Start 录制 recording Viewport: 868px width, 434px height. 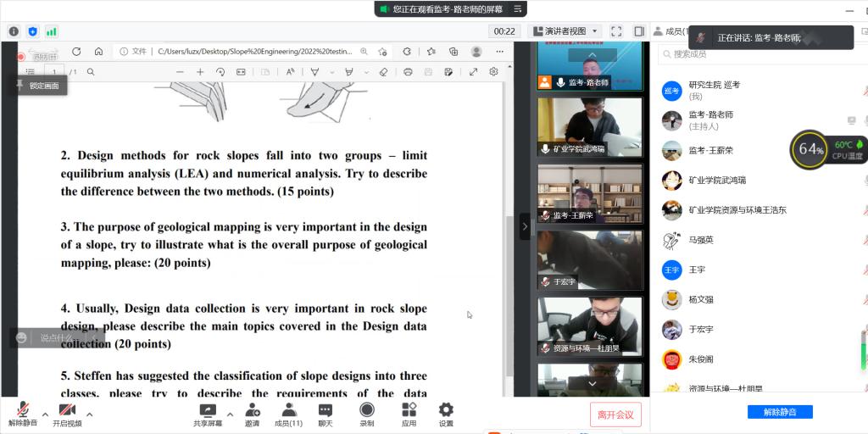(x=366, y=414)
